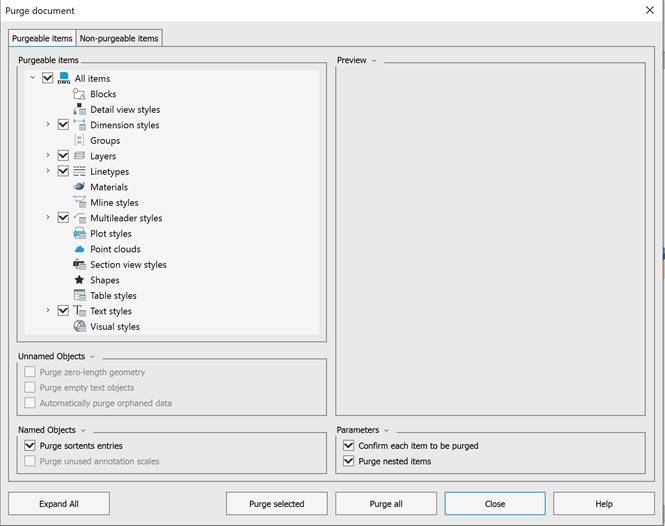This screenshot has height=526, width=665.
Task: Select the Blocks tree row label
Action: [x=103, y=94]
